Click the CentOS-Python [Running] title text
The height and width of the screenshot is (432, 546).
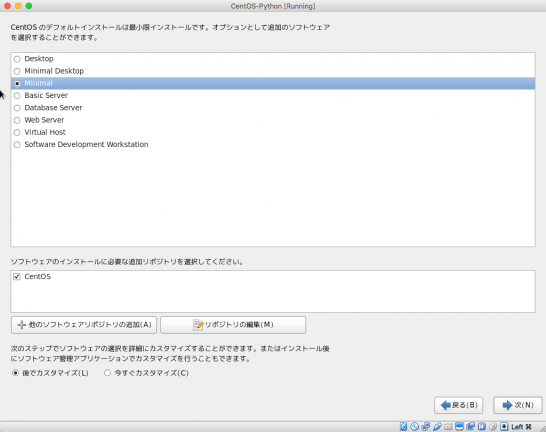tap(273, 6)
